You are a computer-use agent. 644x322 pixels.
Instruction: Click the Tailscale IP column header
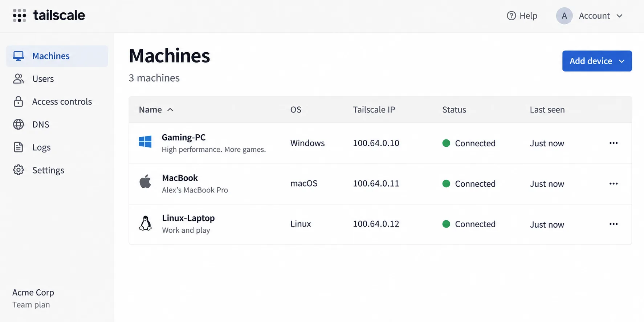[374, 110]
